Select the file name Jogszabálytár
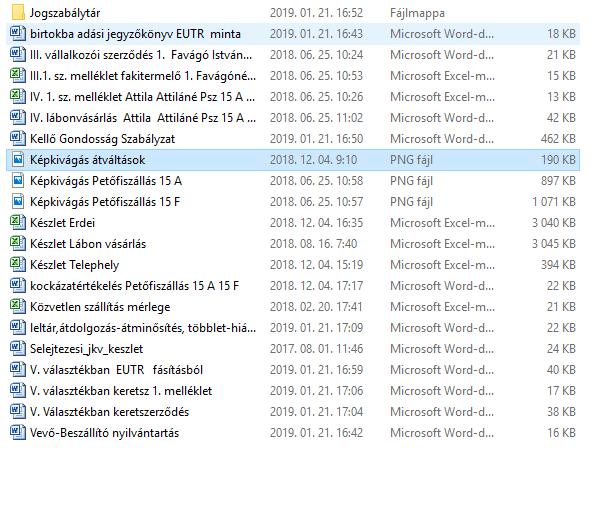The height and width of the screenshot is (512, 606). pos(65,14)
